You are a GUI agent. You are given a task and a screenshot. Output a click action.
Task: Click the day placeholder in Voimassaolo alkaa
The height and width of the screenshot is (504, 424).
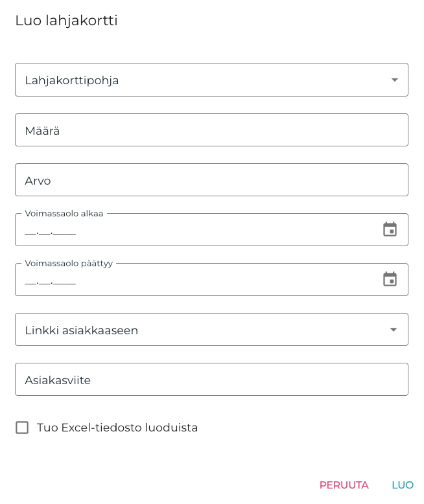point(30,231)
